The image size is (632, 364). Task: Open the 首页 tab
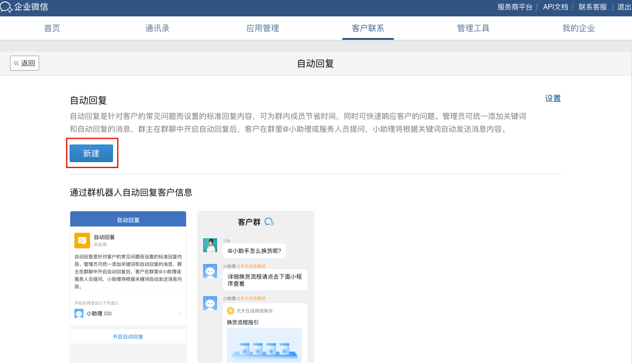(52, 28)
